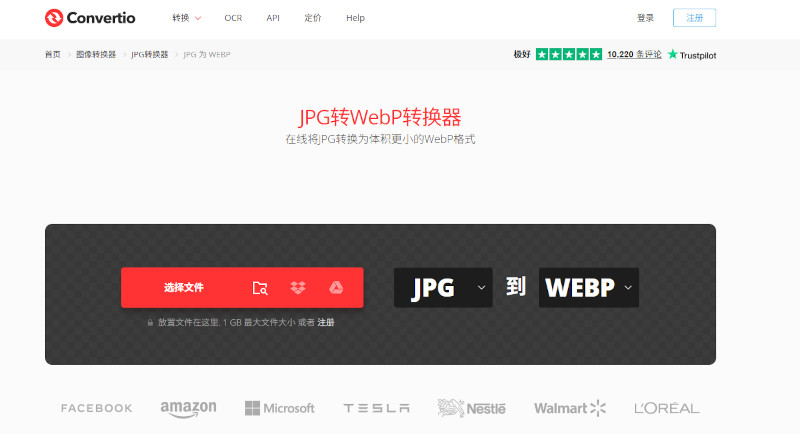Click the Amazon logo
This screenshot has height=434, width=800.
point(188,409)
